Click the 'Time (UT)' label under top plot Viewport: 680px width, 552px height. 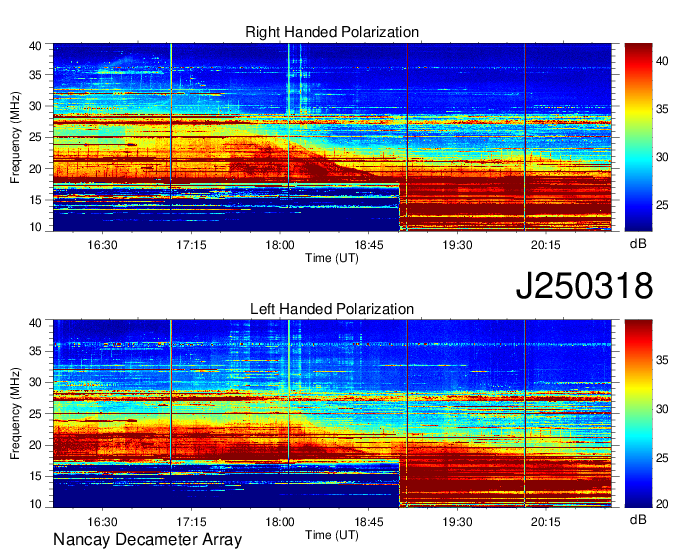coord(332,258)
